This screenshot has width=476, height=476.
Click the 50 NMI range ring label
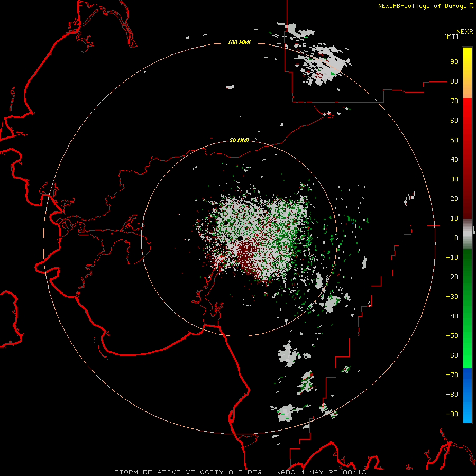pyautogui.click(x=239, y=140)
